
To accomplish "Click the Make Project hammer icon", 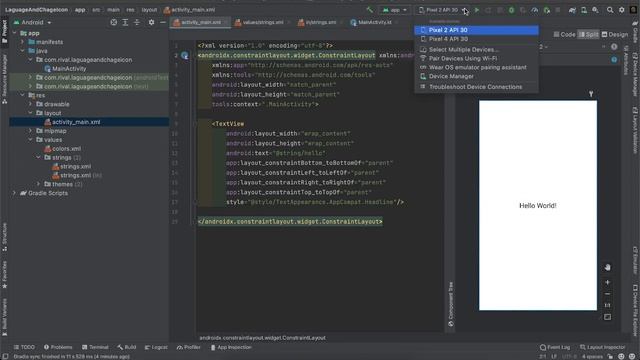I will coord(369,10).
